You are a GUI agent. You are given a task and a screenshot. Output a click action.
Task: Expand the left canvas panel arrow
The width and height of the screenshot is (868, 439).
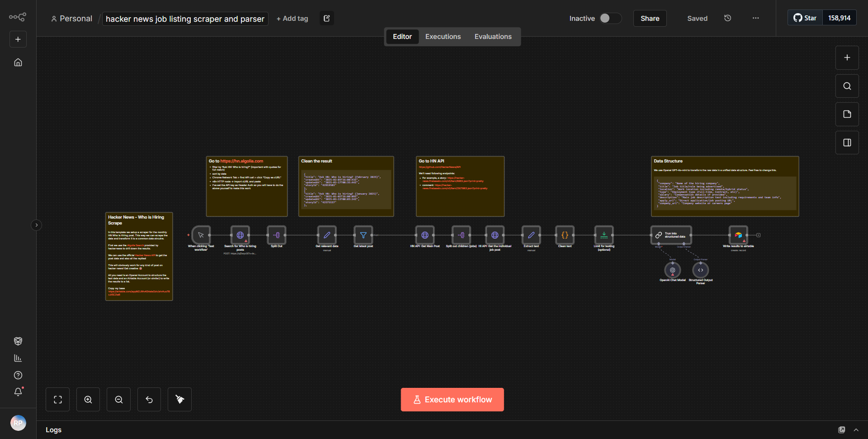pyautogui.click(x=36, y=225)
